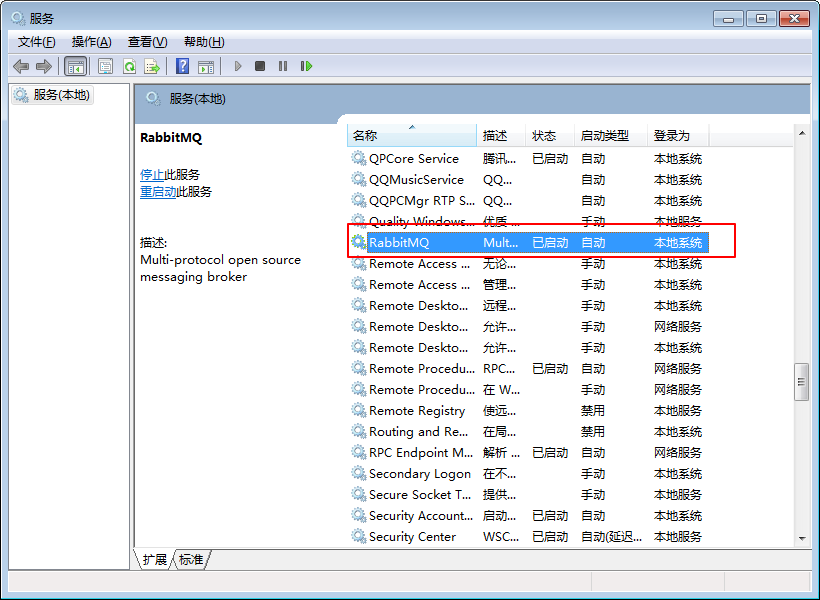Switch to the 标准 tab at the bottom
The height and width of the screenshot is (600, 820).
click(191, 559)
